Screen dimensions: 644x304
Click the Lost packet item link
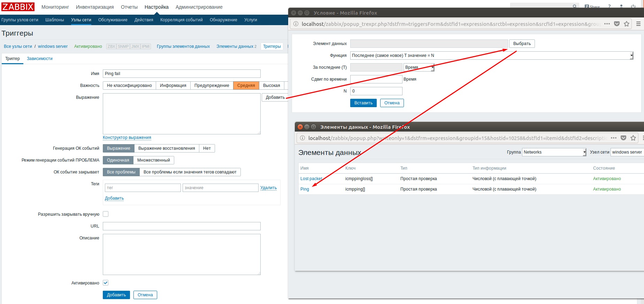(x=311, y=179)
